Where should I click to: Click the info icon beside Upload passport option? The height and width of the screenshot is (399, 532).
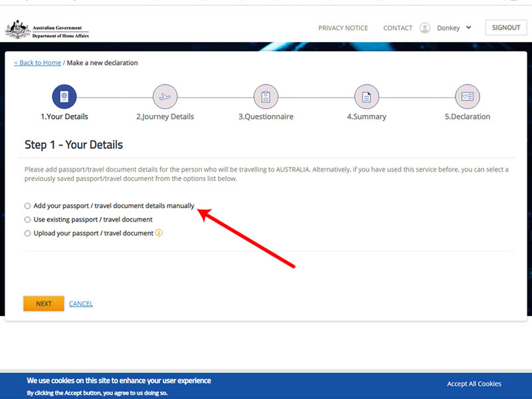(x=159, y=233)
